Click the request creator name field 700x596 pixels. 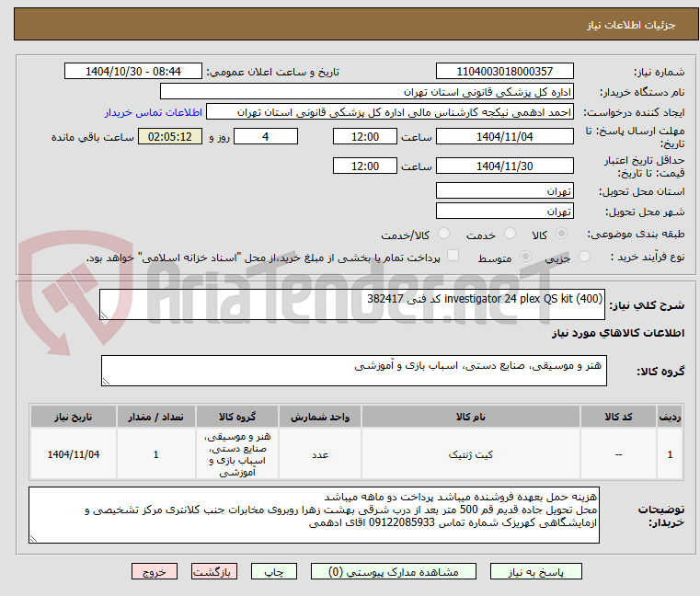[390, 112]
